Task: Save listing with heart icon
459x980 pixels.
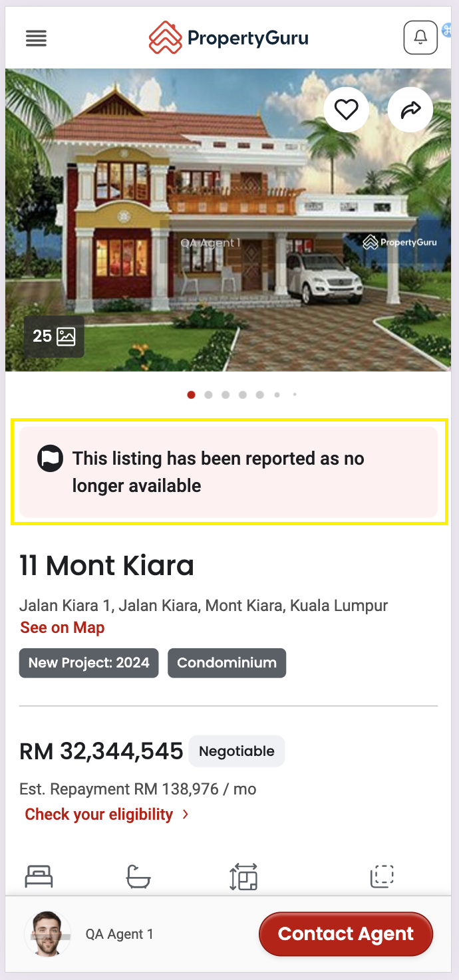Action: click(346, 109)
